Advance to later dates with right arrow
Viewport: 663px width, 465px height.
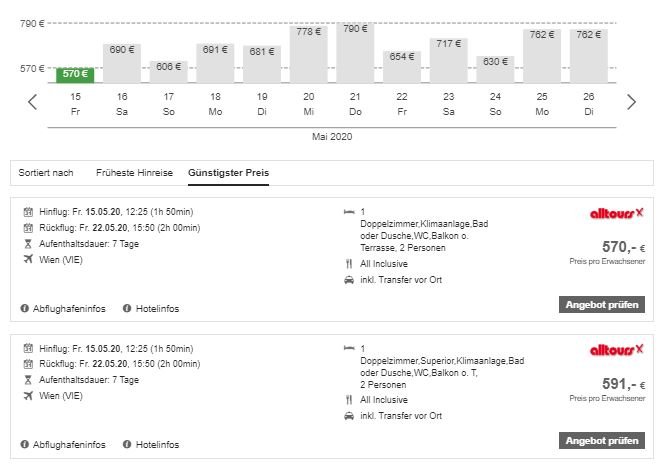click(631, 102)
